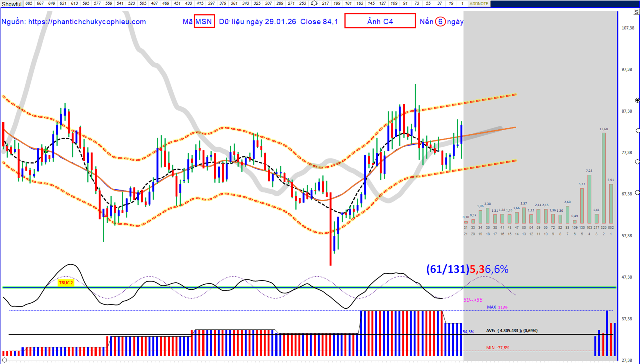This screenshot has height=364, width=640.
Task: Select period 109 in top bar
Action: [x=394, y=3]
